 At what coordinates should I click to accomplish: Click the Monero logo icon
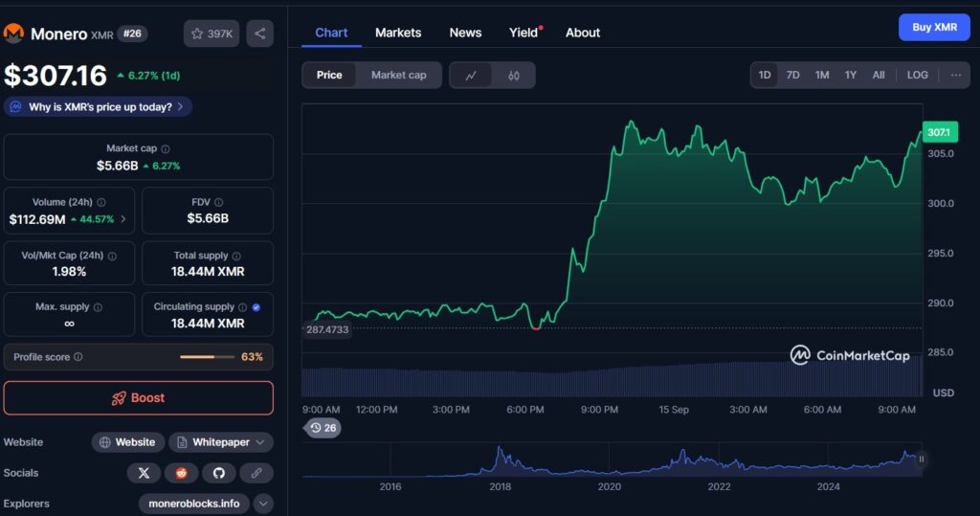pos(13,34)
